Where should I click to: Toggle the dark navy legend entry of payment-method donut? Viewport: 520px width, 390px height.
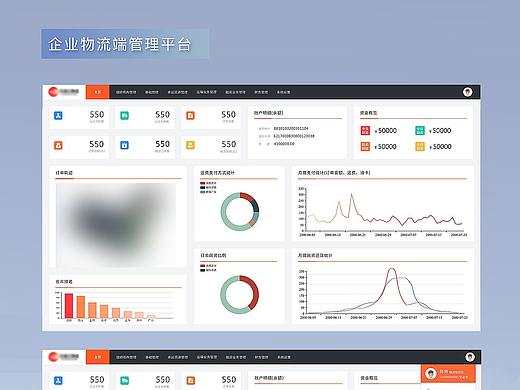208,187
